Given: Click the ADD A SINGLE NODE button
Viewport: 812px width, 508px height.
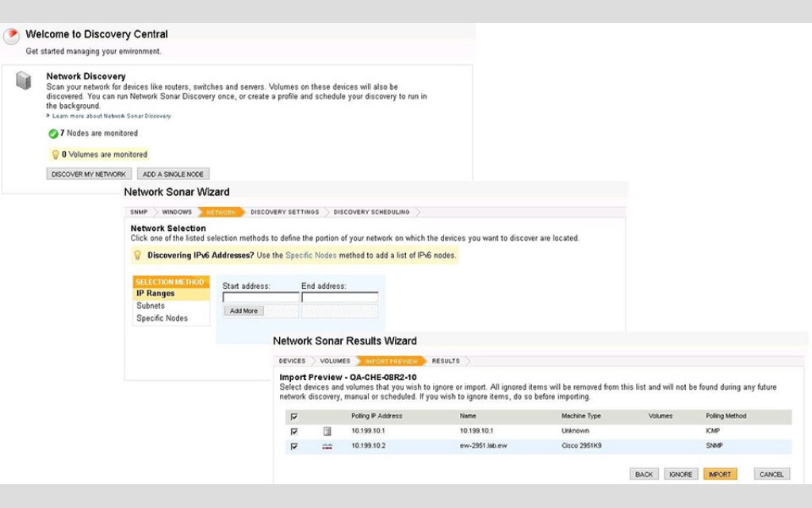Looking at the screenshot, I should [173, 174].
